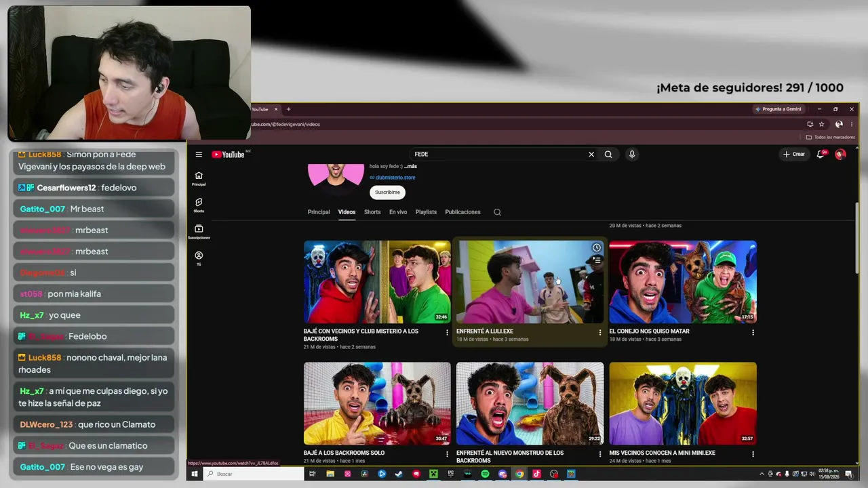
Task: Run the search with the magnifier button
Action: pyautogui.click(x=608, y=155)
